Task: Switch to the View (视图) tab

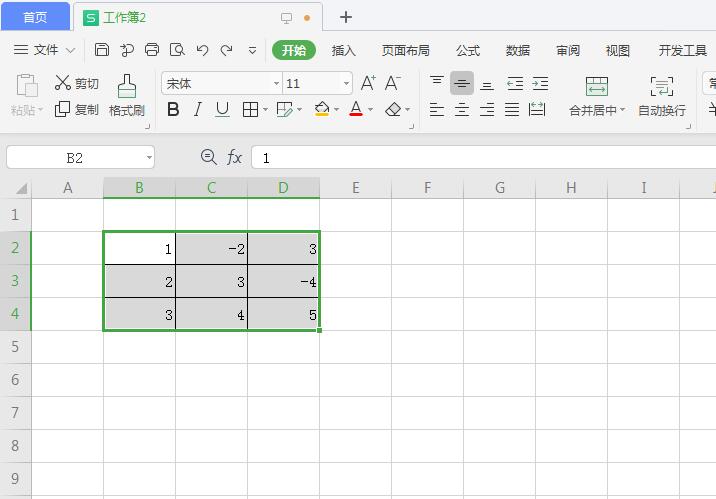Action: (618, 50)
